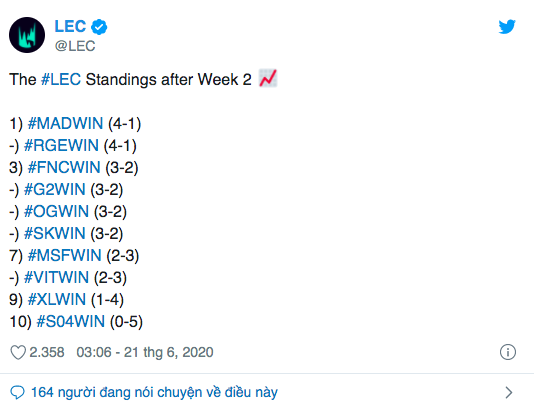The width and height of the screenshot is (534, 404).
Task: Expand the conversation with chevron arrow
Action: pyautogui.click(x=509, y=392)
